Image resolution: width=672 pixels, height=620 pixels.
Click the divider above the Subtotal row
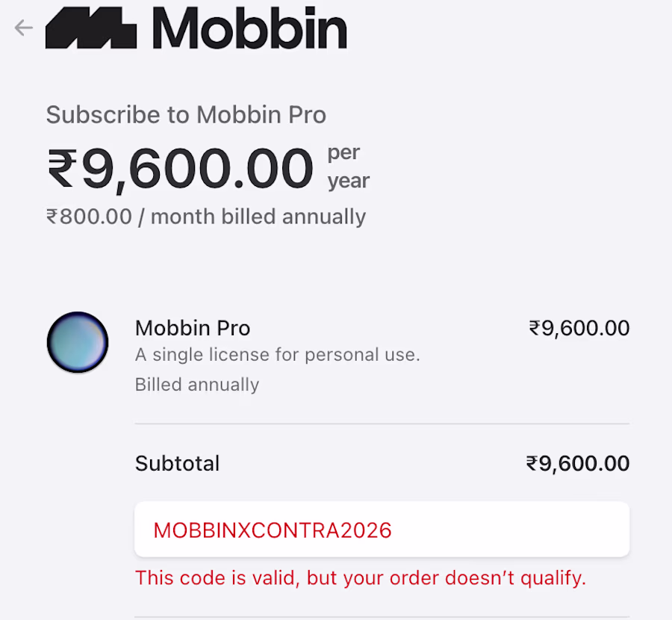pyautogui.click(x=382, y=424)
